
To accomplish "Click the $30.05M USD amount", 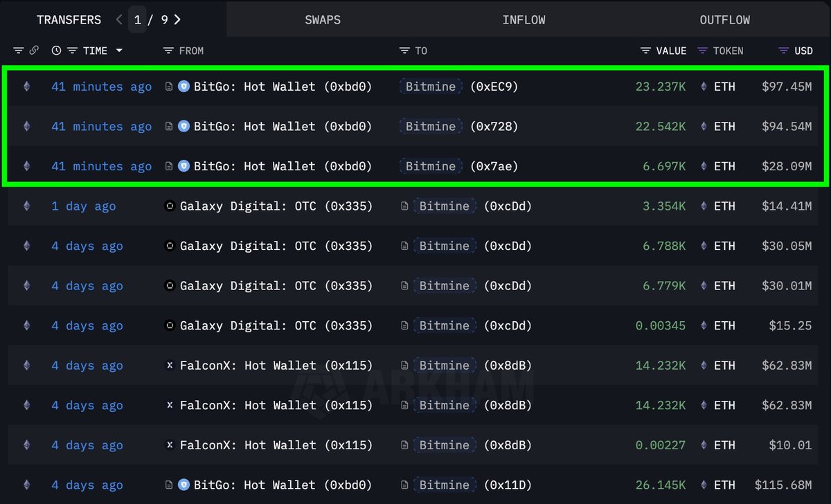I will pos(787,246).
